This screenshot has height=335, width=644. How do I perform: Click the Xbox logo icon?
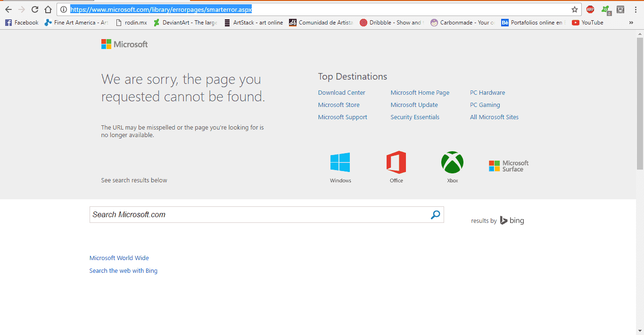(452, 162)
